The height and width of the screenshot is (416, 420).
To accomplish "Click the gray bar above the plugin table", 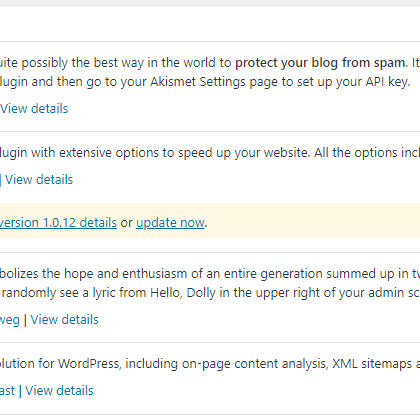I will [x=210, y=2].
